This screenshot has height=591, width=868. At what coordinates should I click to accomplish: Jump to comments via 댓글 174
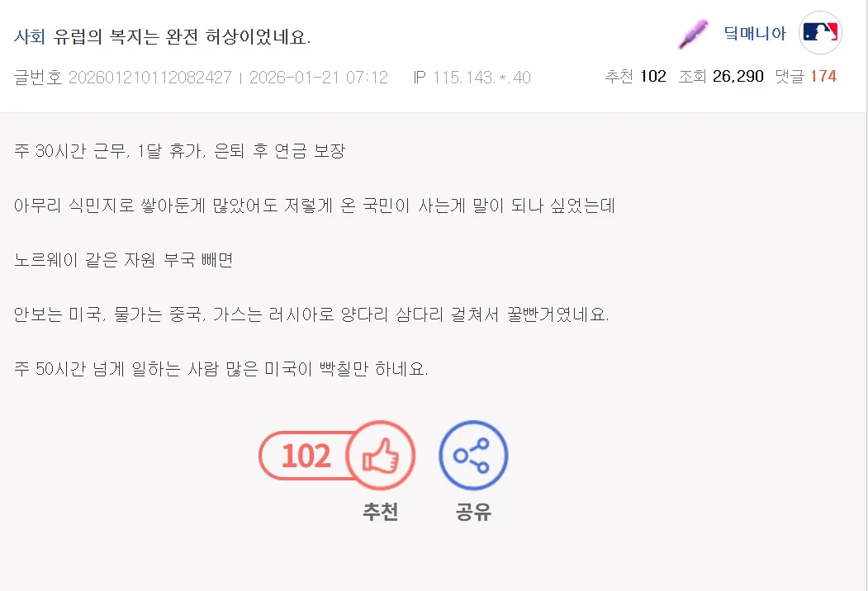pos(805,77)
